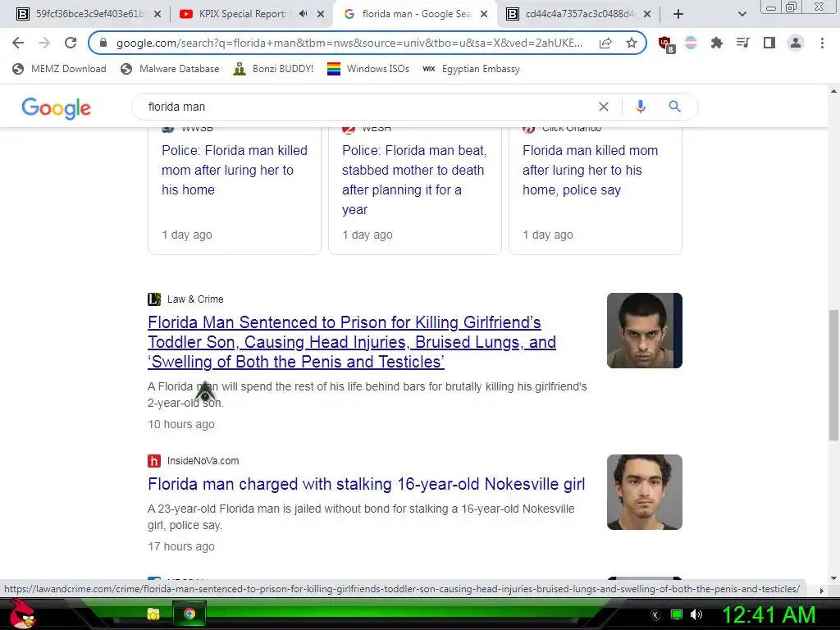
Task: Switch to the 59fcf36bce3c9ef403e61b tab
Action: tap(89, 14)
